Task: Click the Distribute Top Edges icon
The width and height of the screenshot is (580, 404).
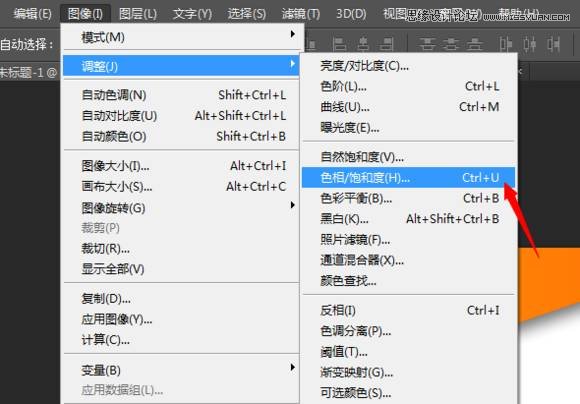Action: click(x=427, y=44)
